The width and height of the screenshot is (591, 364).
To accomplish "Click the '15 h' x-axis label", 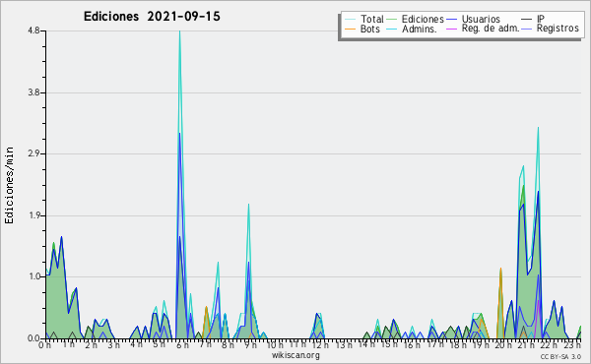I will click(389, 344).
